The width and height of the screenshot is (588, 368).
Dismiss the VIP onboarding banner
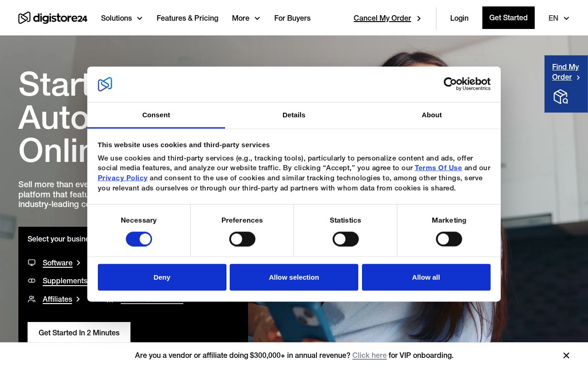pos(566,355)
